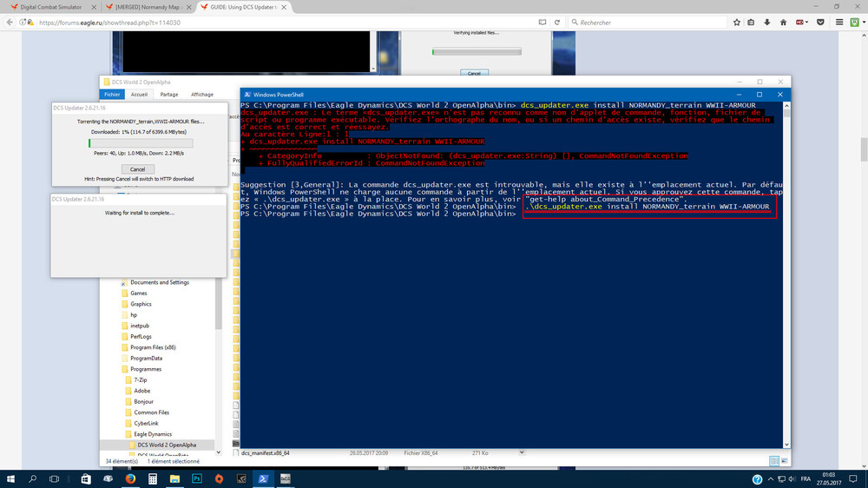
Task: Open Firefox from the taskbar
Action: pos(130,478)
